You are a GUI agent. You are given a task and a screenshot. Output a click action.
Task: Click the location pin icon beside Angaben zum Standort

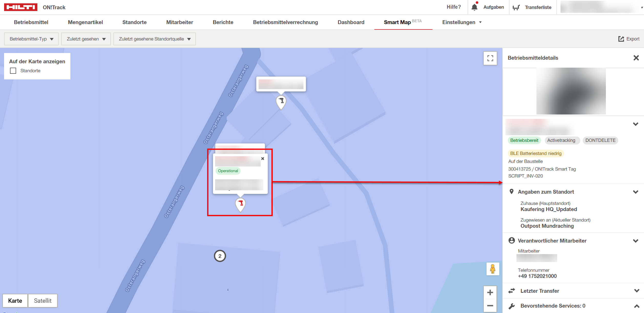pyautogui.click(x=511, y=192)
